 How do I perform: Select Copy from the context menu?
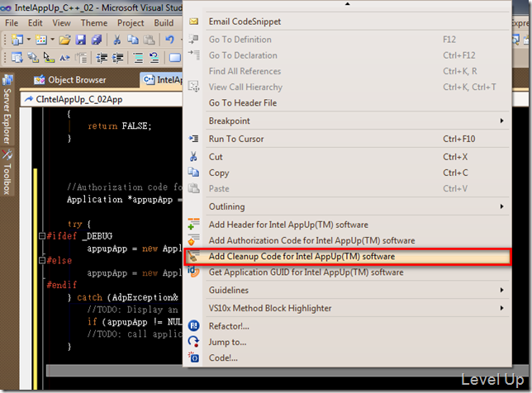347,173
